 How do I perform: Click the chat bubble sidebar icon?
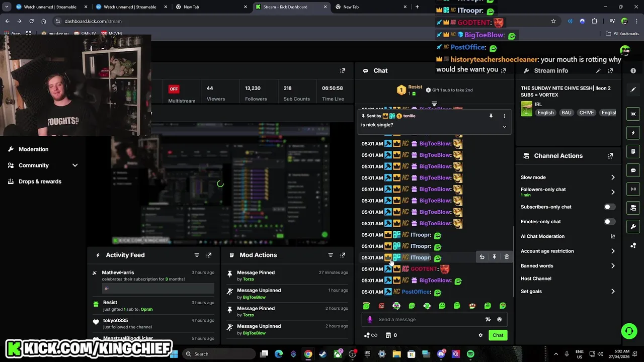point(633,170)
